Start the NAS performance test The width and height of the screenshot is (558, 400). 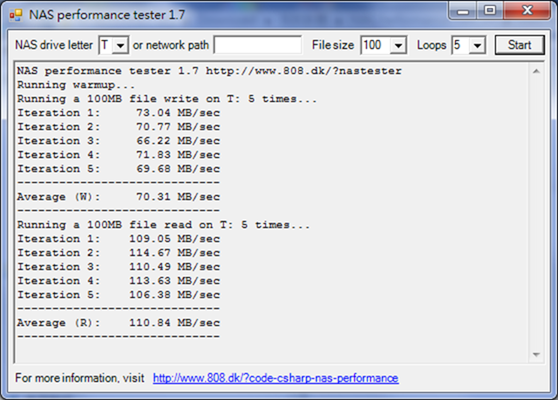(x=520, y=45)
